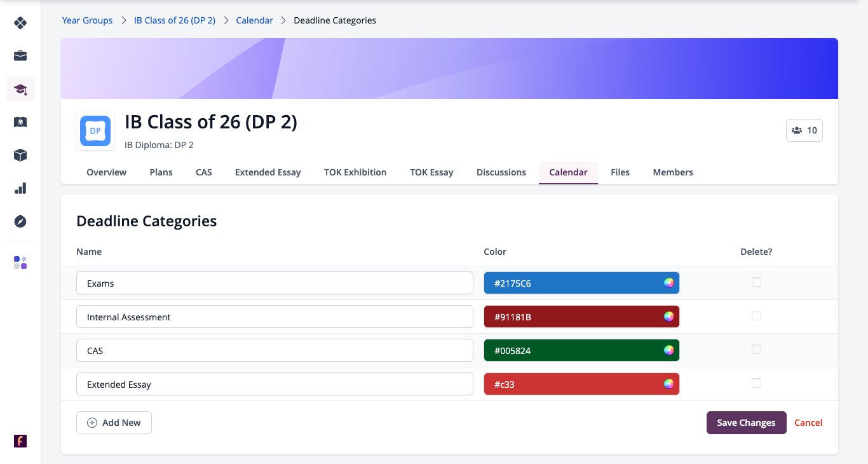Click the blue DP class avatar icon
868x464 pixels.
[95, 131]
